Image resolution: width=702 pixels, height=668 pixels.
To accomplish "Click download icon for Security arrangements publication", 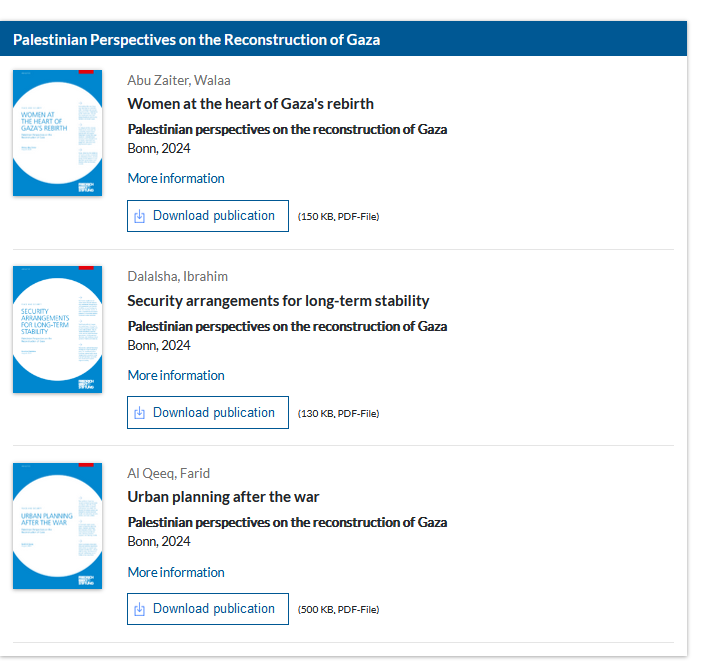I will tap(140, 413).
